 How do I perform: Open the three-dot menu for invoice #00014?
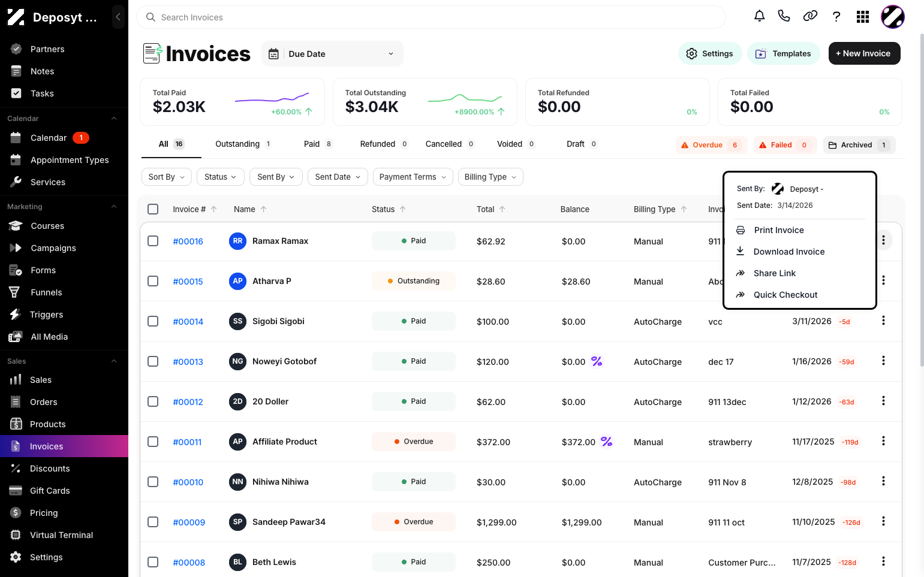tap(883, 321)
